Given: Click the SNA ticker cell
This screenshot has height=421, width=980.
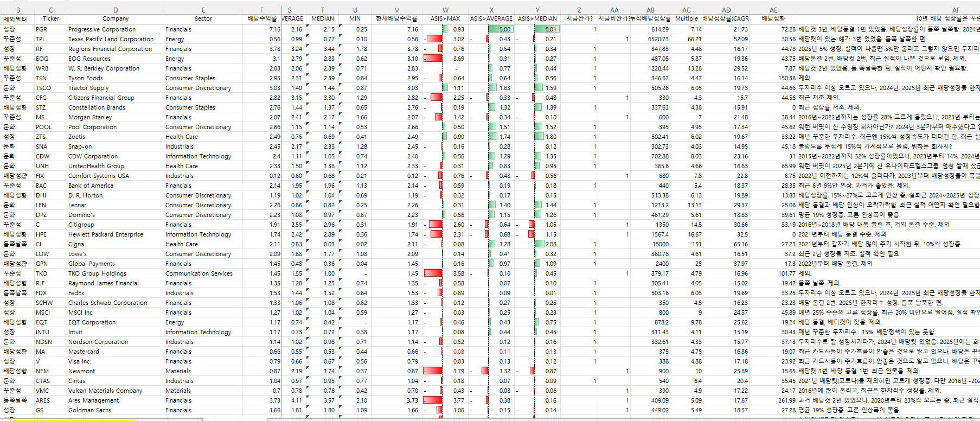Looking at the screenshot, I should pyautogui.click(x=50, y=146).
